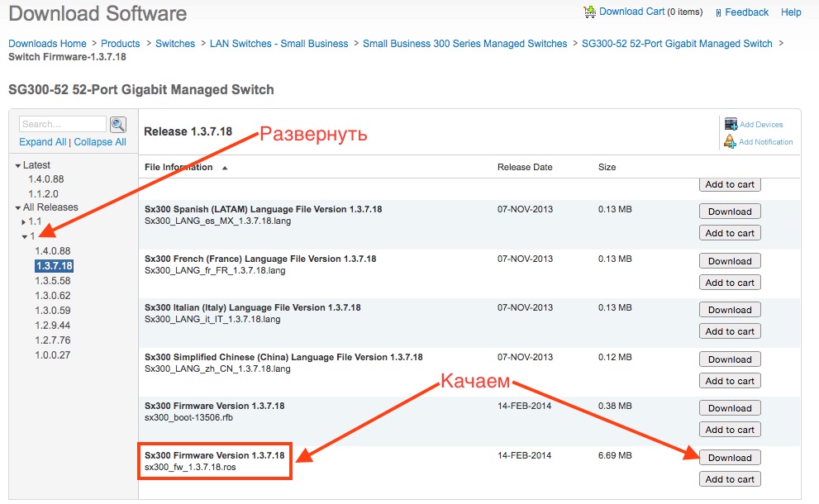The height and width of the screenshot is (504, 819).
Task: Open the Help link
Action: (x=791, y=12)
